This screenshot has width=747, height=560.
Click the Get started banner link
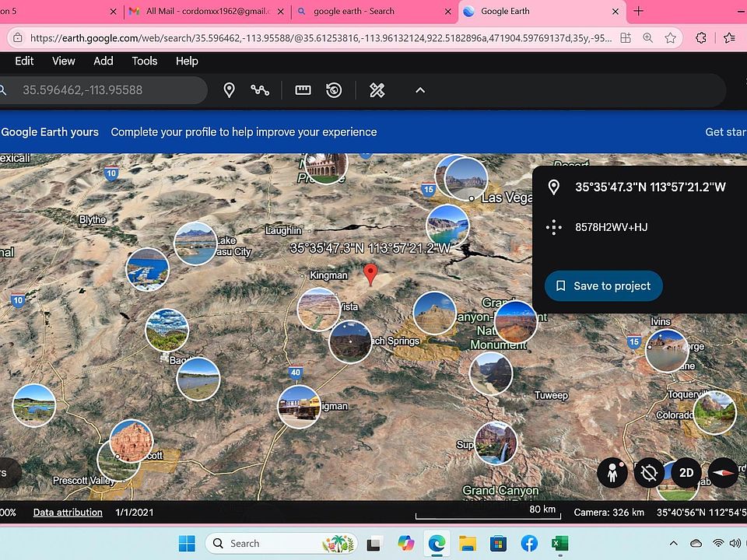(725, 132)
